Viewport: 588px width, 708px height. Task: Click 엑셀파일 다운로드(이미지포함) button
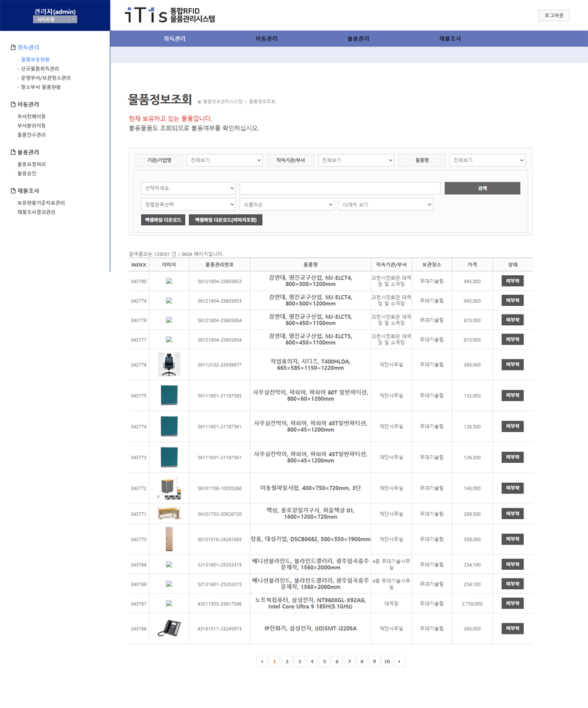point(225,219)
